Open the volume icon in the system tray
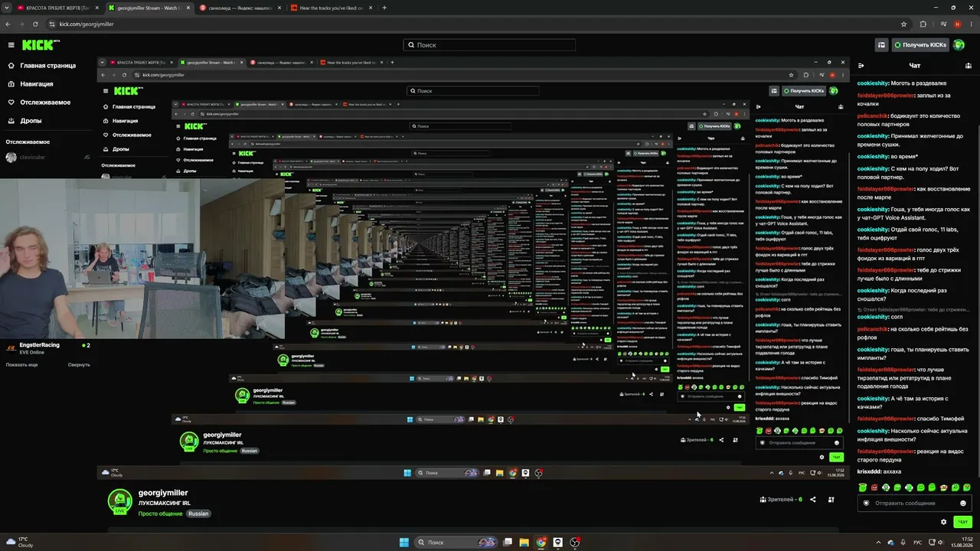The height and width of the screenshot is (551, 980). [x=939, y=543]
